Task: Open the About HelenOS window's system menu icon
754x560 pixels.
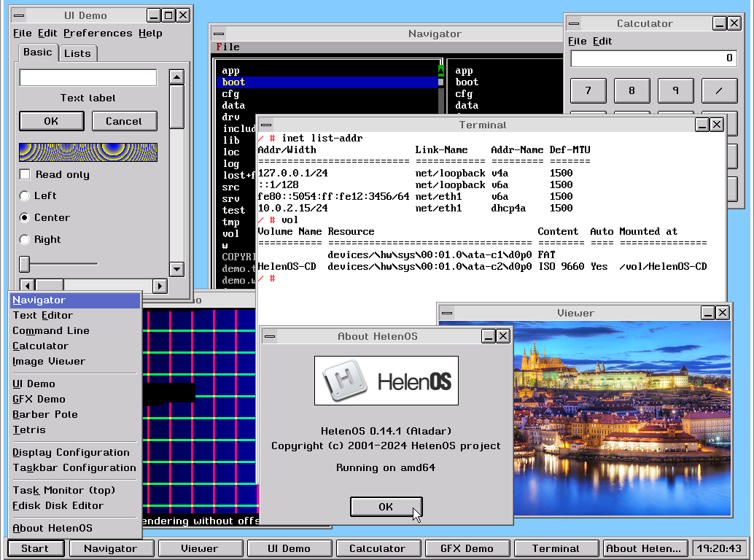Action: click(x=270, y=336)
